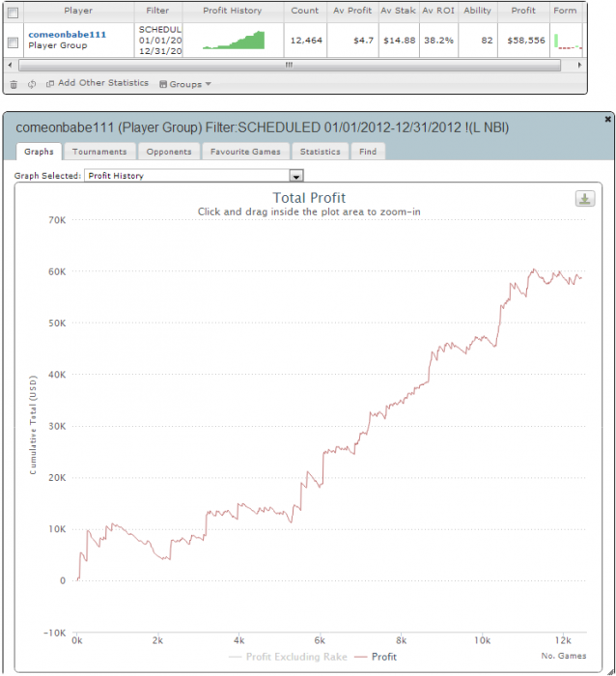
Task: Open the comeonbabe111 player link
Action: [68, 35]
